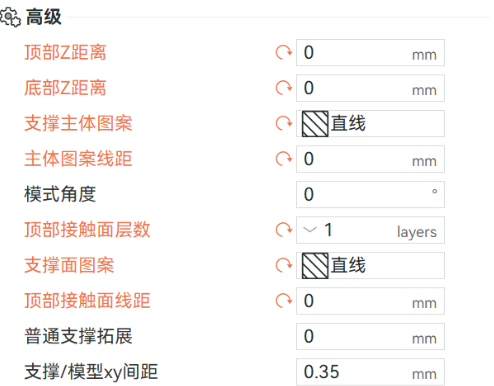Viewport: 494px width, 386px height.
Task: Reset 底部Z距离 with revert arrow
Action: pos(284,88)
